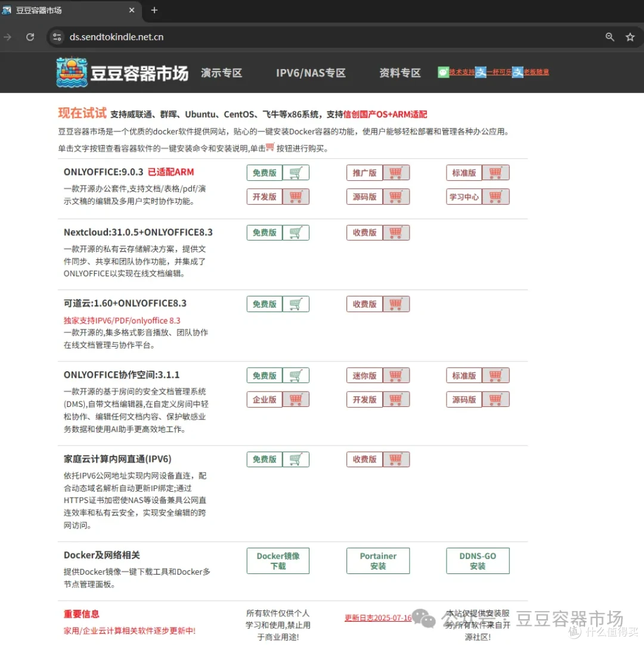Open the IPV6/NAS专区 menu
Screen dimensions: 644x645
pos(311,73)
